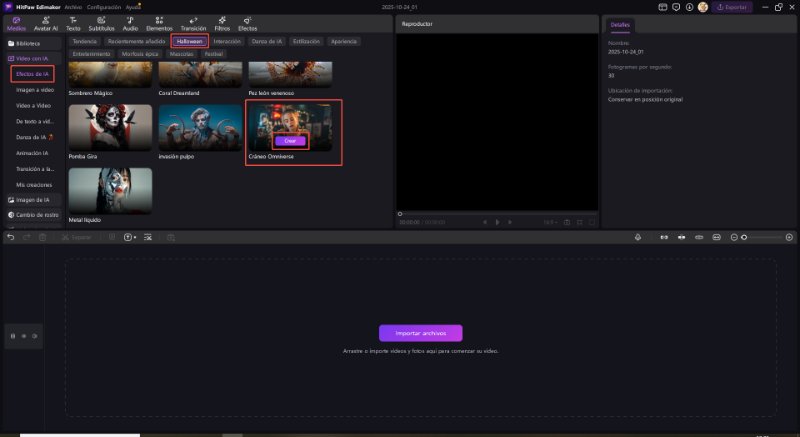Open the Avatar AI tool
Image resolution: width=800 pixels, height=437 pixels.
46,24
